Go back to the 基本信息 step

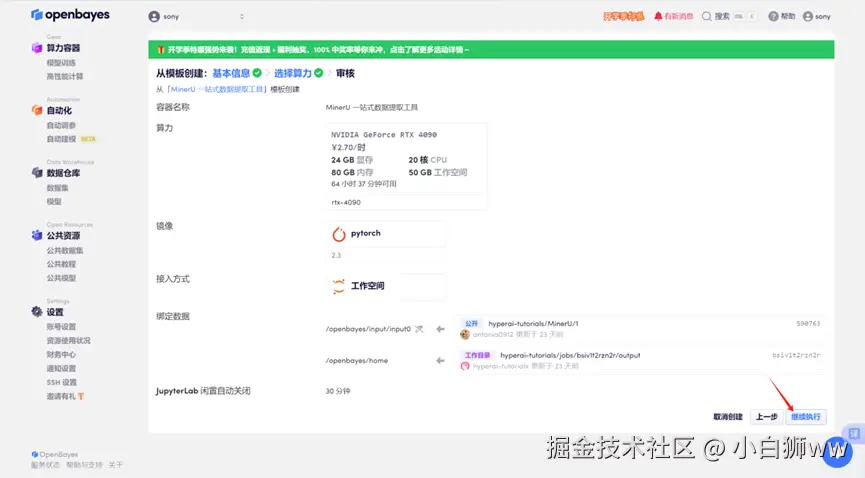pos(231,73)
